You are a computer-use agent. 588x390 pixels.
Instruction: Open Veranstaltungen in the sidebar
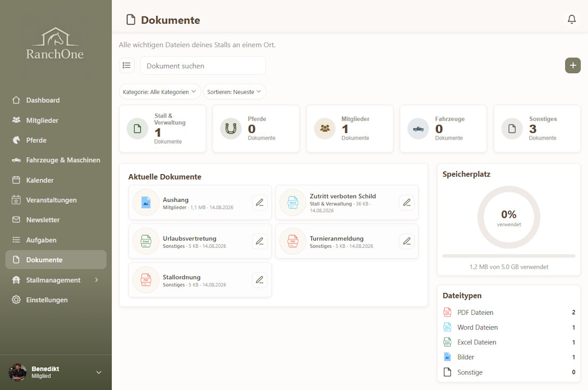tap(56, 200)
